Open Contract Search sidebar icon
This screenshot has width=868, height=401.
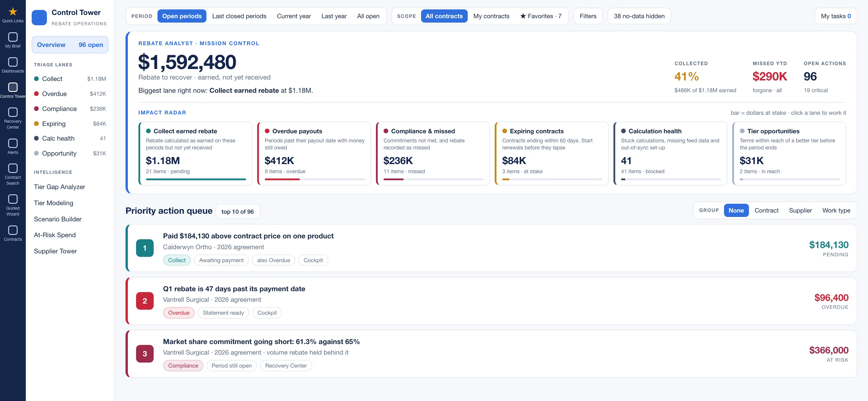(13, 168)
